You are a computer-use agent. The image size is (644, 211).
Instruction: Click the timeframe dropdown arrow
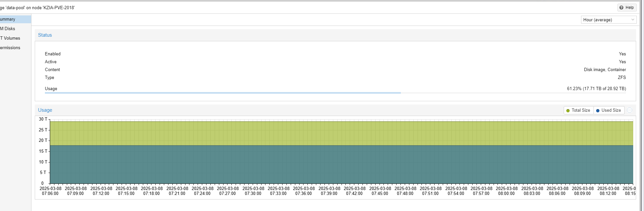pos(633,20)
